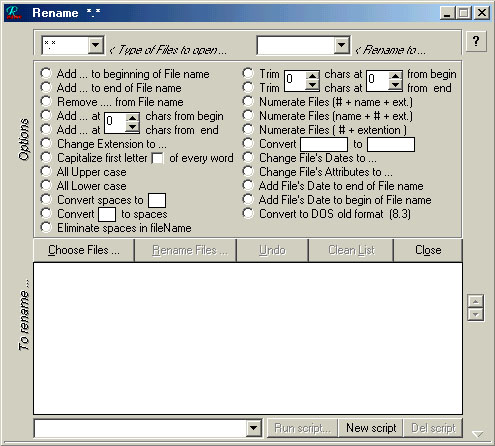Click the collapse triangle at bottom right
The height and width of the screenshot is (446, 495).
(x=478, y=434)
